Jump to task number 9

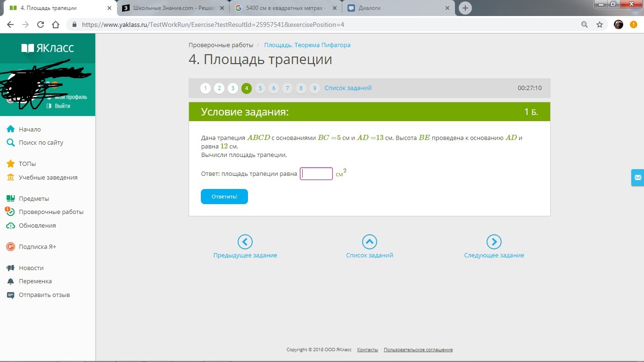click(314, 88)
